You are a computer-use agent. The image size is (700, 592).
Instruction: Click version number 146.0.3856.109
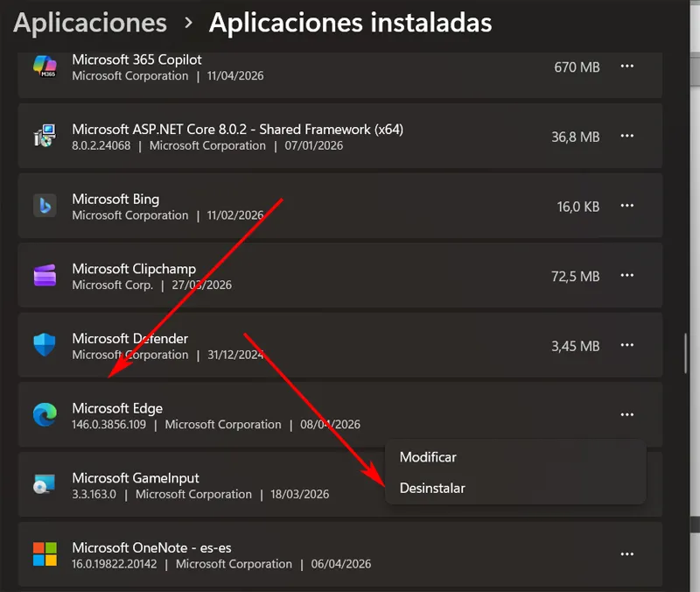[x=108, y=424]
